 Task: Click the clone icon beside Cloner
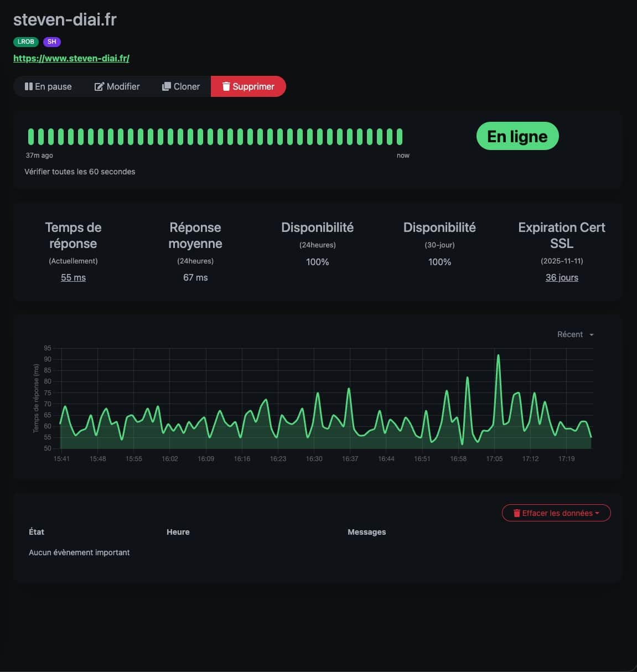pos(166,86)
